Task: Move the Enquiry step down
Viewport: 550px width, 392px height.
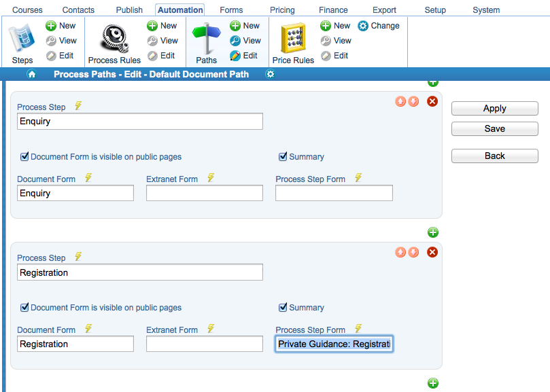Action: (413, 101)
